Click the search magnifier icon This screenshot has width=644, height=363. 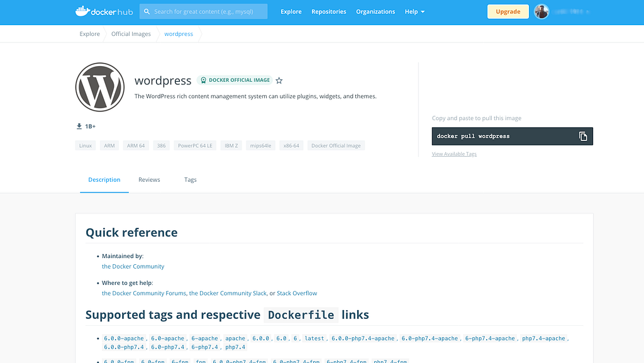147,11
